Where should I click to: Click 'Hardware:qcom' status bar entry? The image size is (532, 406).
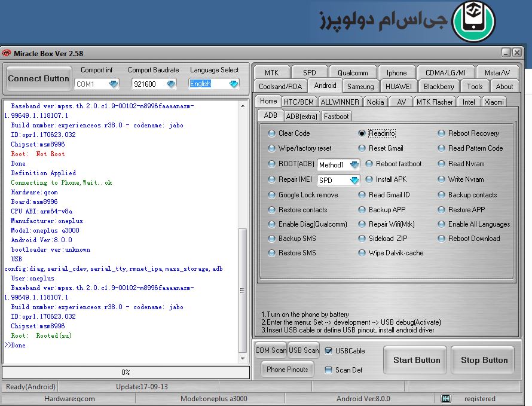pyautogui.click(x=69, y=399)
